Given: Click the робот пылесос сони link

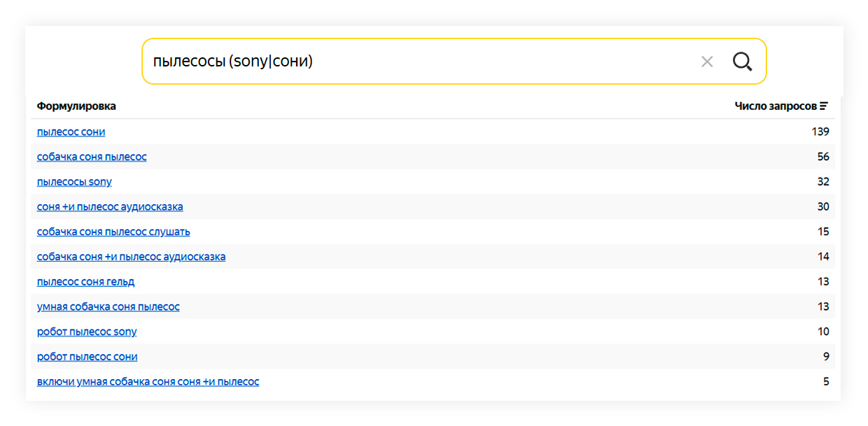Looking at the screenshot, I should click(87, 357).
